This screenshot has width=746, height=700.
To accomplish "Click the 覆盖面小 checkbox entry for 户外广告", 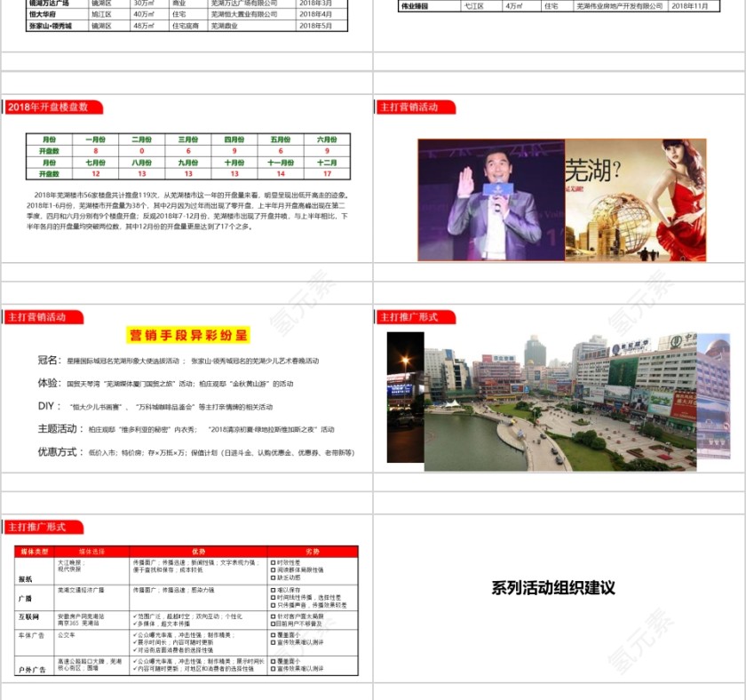I will (x=286, y=662).
